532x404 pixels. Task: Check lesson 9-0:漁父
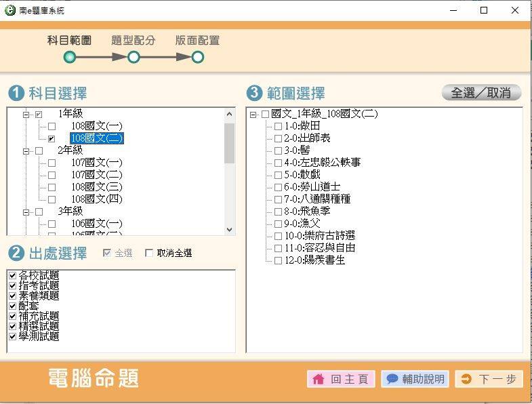[x=279, y=224]
